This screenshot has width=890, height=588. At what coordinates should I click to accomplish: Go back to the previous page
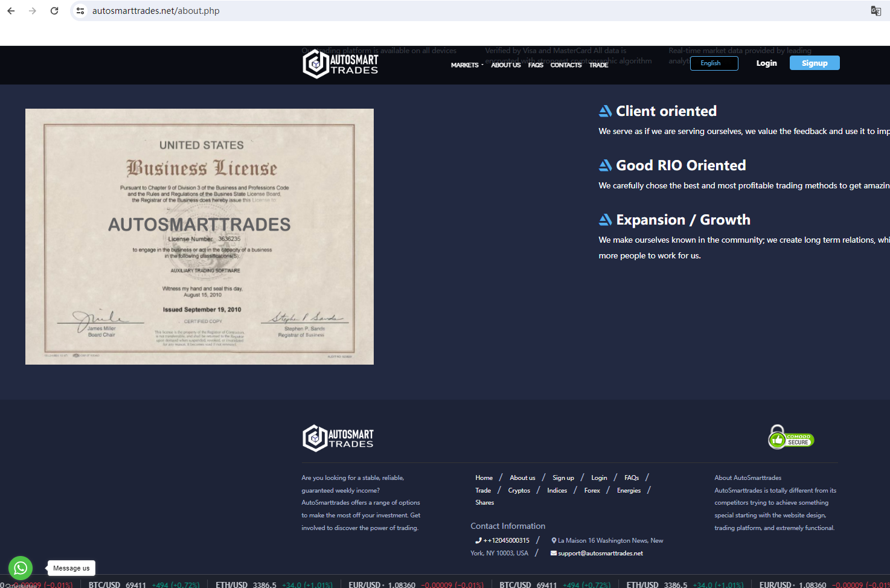[x=11, y=11]
